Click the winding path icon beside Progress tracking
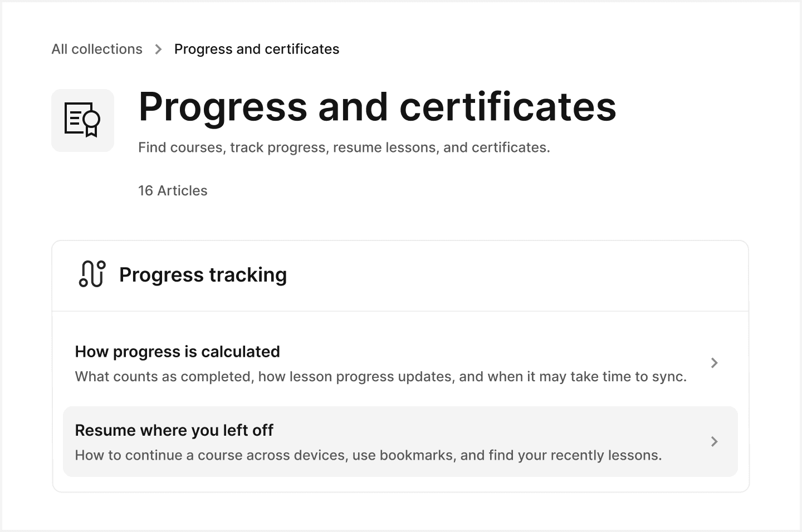 tap(91, 274)
